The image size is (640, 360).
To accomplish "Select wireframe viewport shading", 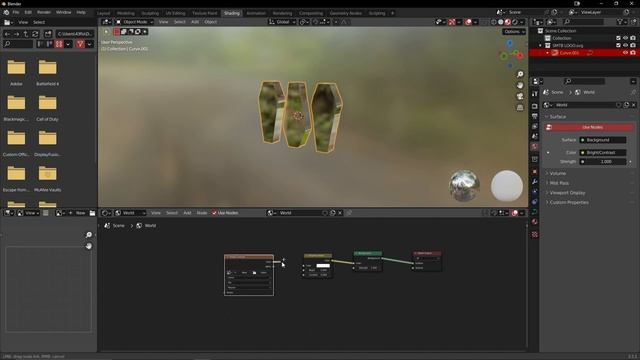I will click(x=493, y=22).
